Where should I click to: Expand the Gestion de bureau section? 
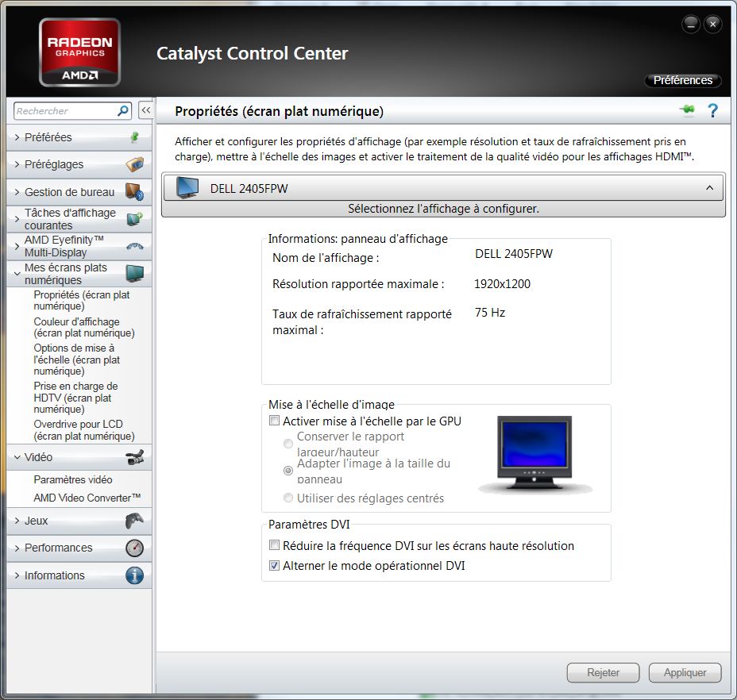pos(17,192)
